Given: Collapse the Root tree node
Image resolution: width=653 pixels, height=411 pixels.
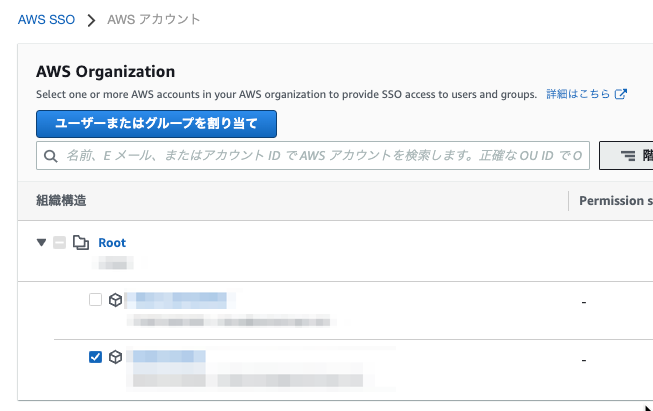Looking at the screenshot, I should pyautogui.click(x=41, y=242).
